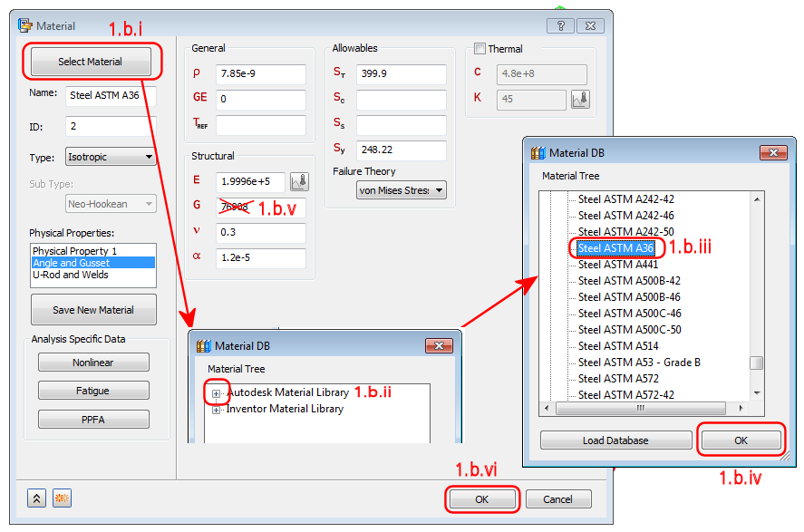The width and height of the screenshot is (804, 532).
Task: Click the G shear modulus field
Action: 261,207
